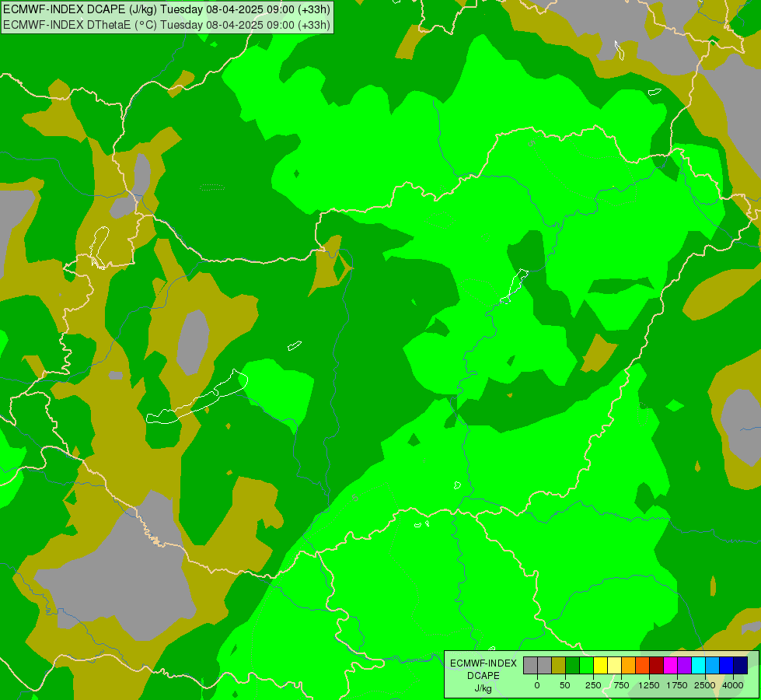This screenshot has height=700, width=761.
Task: Pick the pale yellow legend swatch
Action: pos(614,666)
